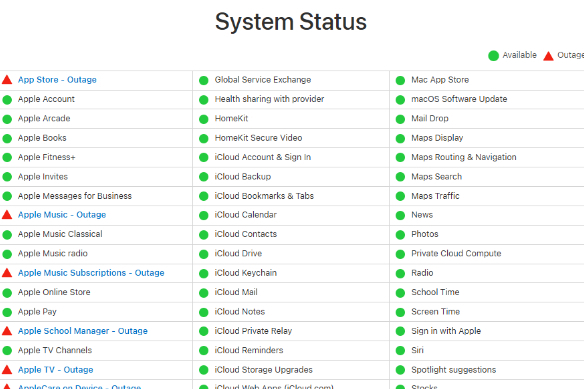Screen dimensions: 584x389
Task: Click the green status dot beside Apple Books
Action: coord(7,138)
